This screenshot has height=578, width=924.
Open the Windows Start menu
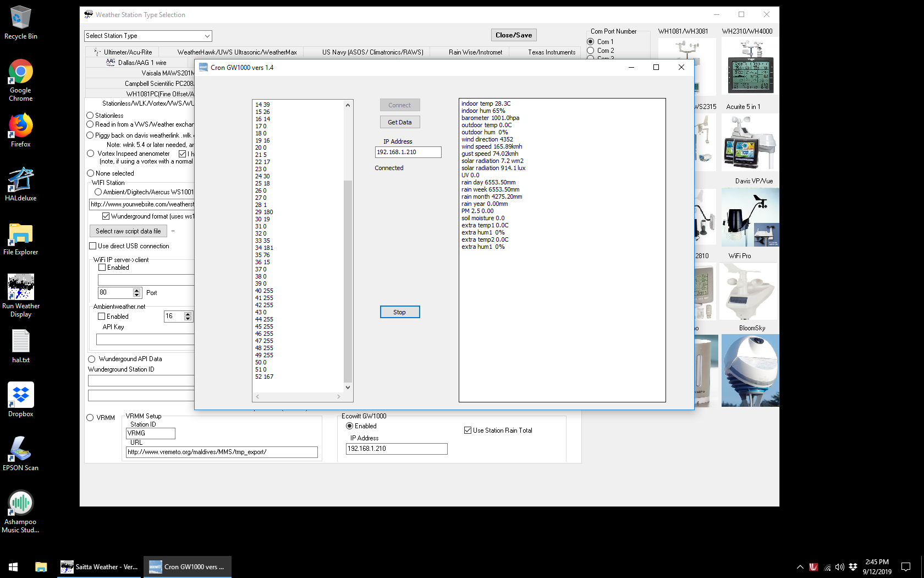tap(13, 566)
